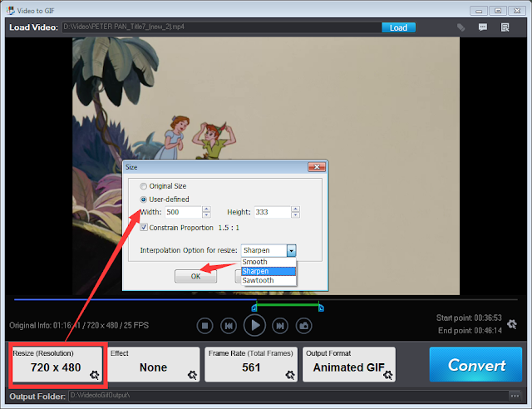Click the end point trim marker
This screenshot has width=532, height=409.
click(321, 308)
